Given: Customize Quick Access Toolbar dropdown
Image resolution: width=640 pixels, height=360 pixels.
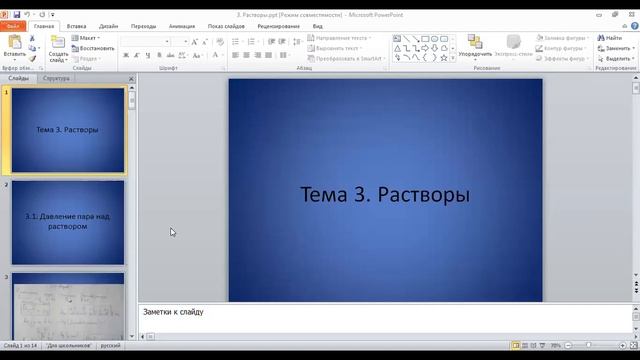Looking at the screenshot, I should [52, 15].
